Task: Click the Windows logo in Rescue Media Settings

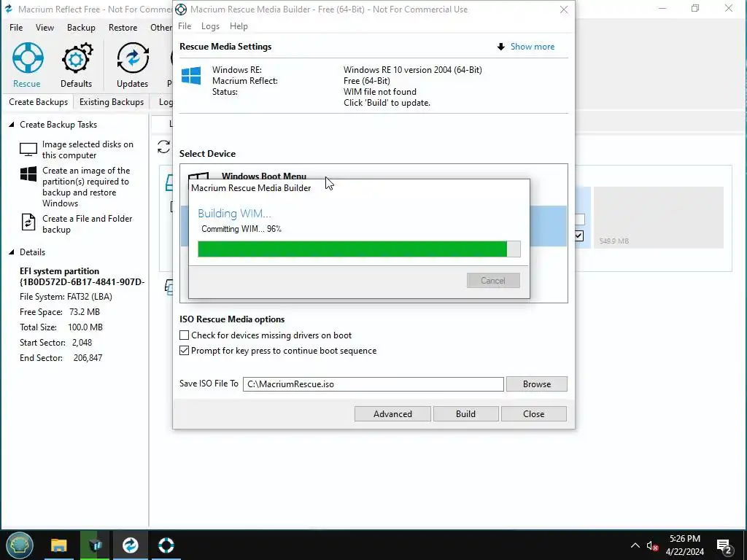Action: (191, 76)
